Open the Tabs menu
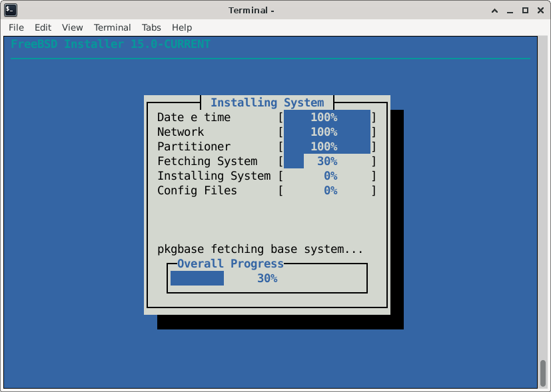This screenshot has width=551, height=392. [151, 27]
